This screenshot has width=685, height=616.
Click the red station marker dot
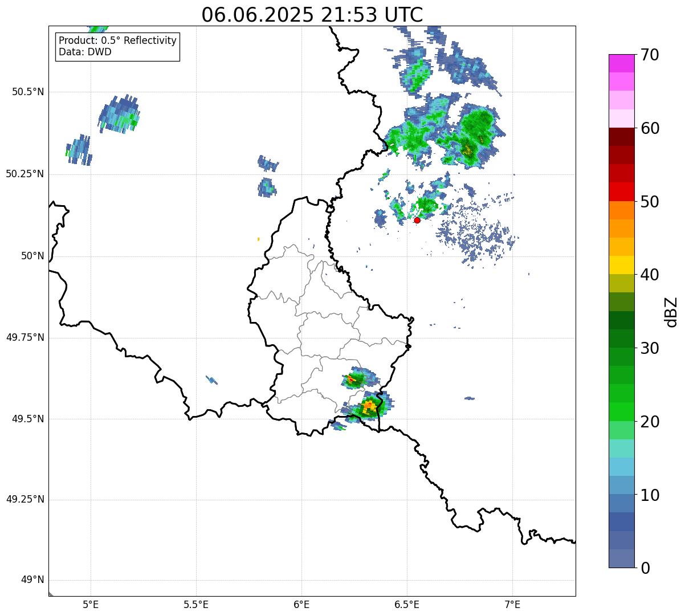coord(417,220)
